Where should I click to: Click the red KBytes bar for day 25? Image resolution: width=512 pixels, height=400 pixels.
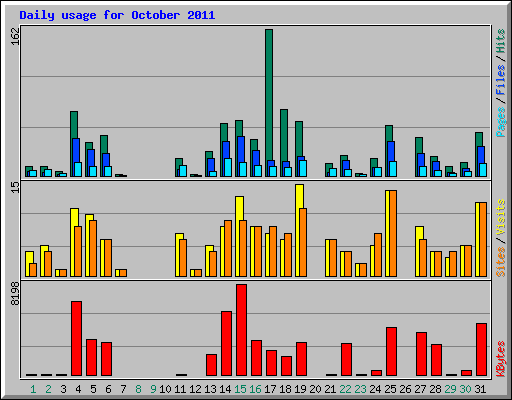pyautogui.click(x=392, y=352)
